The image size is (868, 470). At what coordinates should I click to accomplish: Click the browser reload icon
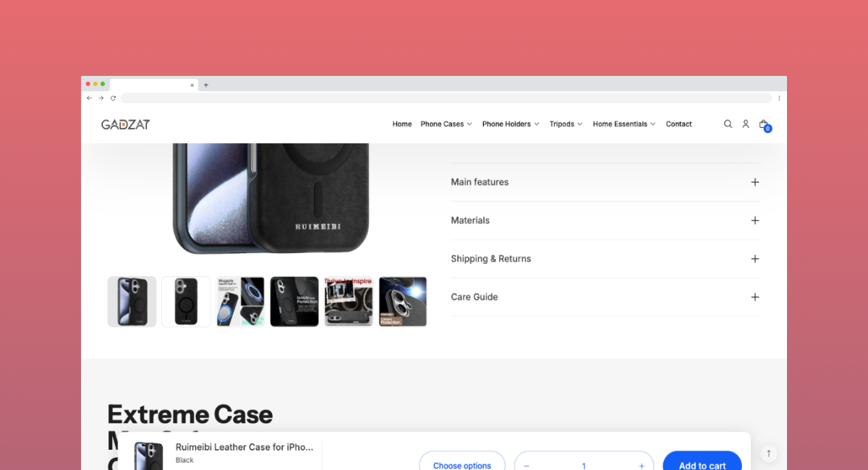tap(112, 98)
